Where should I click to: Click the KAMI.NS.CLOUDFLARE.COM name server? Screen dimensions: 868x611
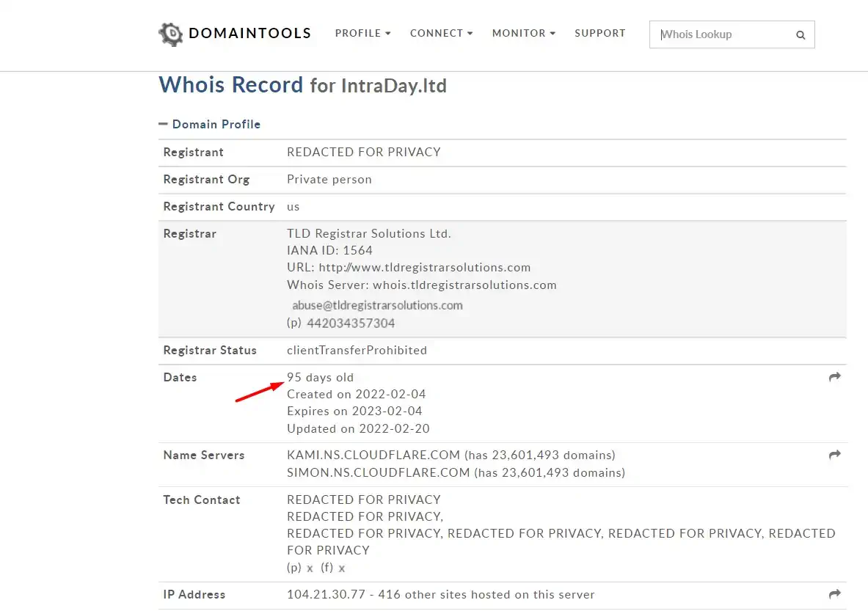(373, 455)
